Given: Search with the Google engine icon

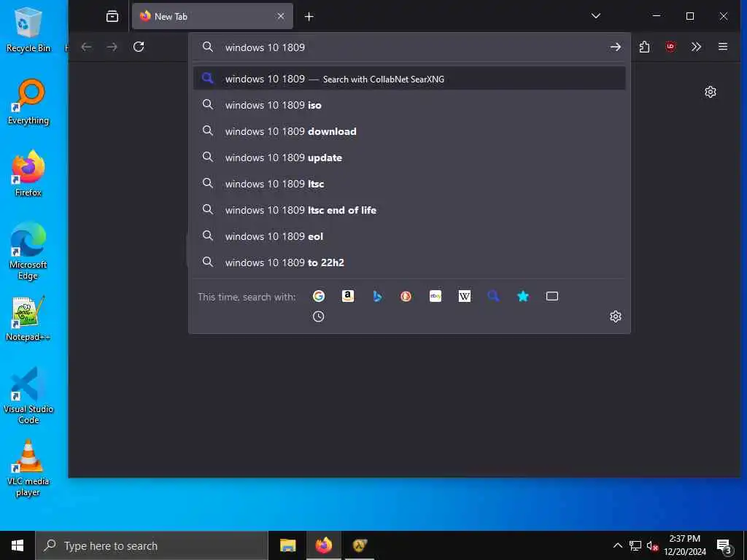Looking at the screenshot, I should pos(319,296).
